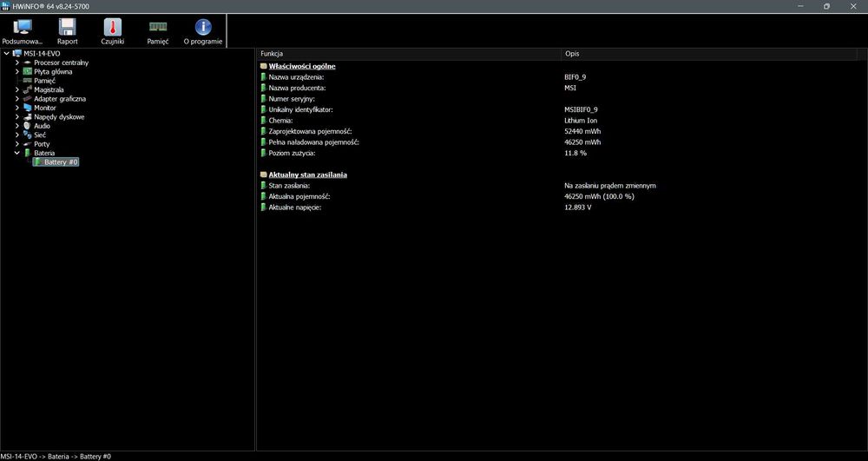The image size is (868, 461).
Task: Click the Bateria battery icon in tree
Action: [x=28, y=153]
